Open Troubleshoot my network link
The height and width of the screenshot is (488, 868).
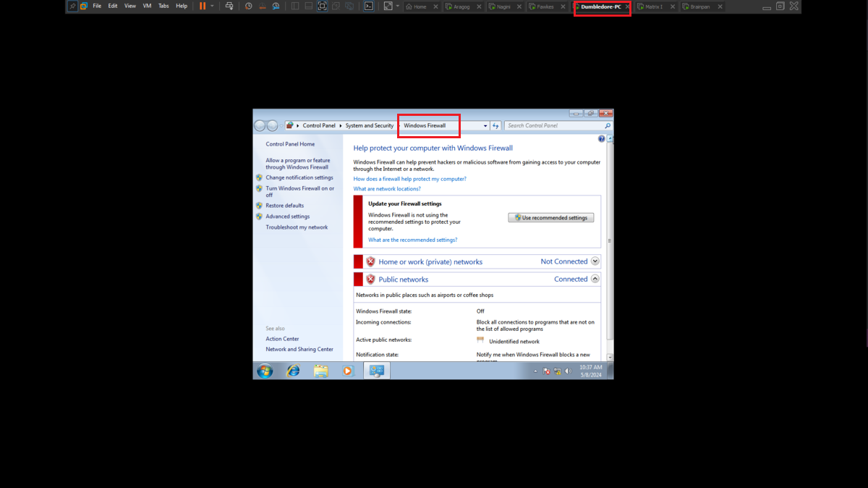297,227
